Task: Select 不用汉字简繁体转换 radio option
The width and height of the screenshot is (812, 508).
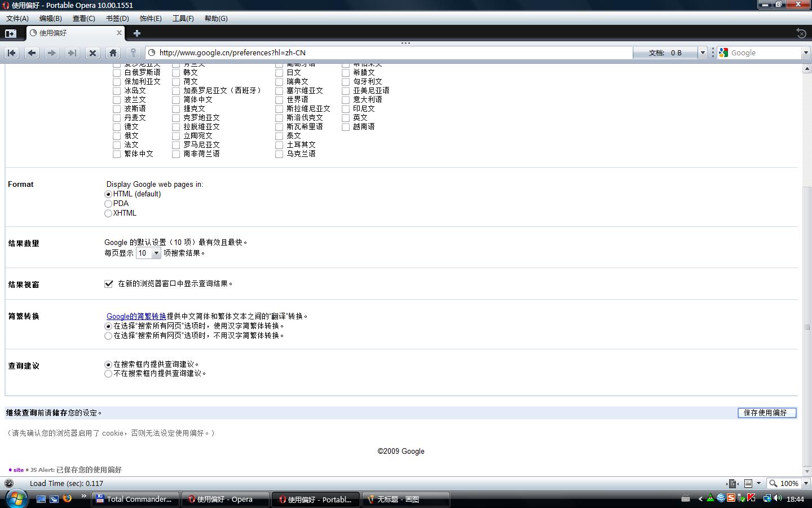Action: (x=108, y=336)
